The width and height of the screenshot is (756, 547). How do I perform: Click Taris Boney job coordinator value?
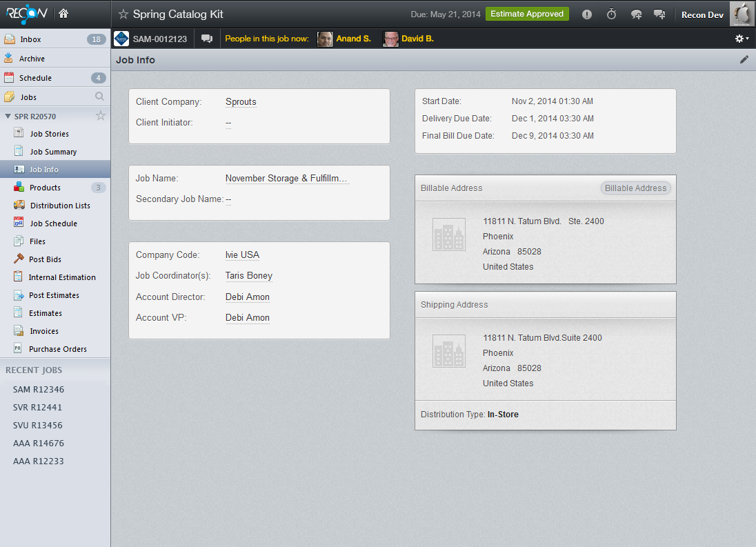tap(249, 276)
